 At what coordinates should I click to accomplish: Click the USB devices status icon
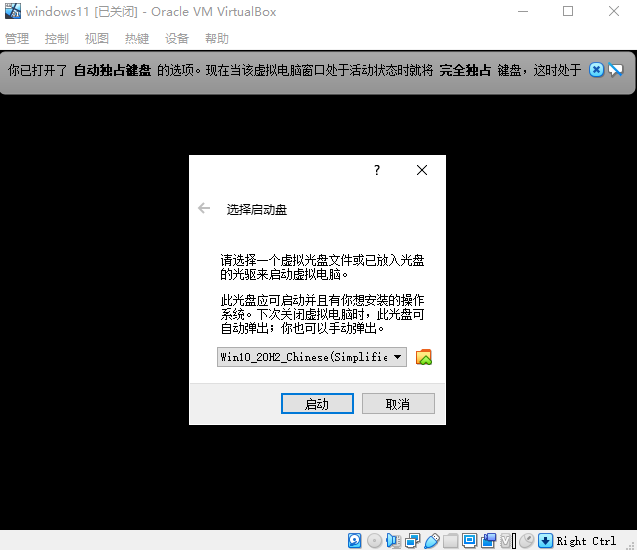[x=431, y=541]
